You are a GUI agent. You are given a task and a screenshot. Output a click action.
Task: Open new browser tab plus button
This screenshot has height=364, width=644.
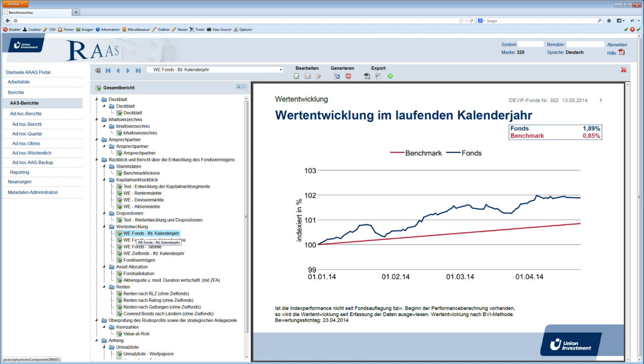[76, 12]
